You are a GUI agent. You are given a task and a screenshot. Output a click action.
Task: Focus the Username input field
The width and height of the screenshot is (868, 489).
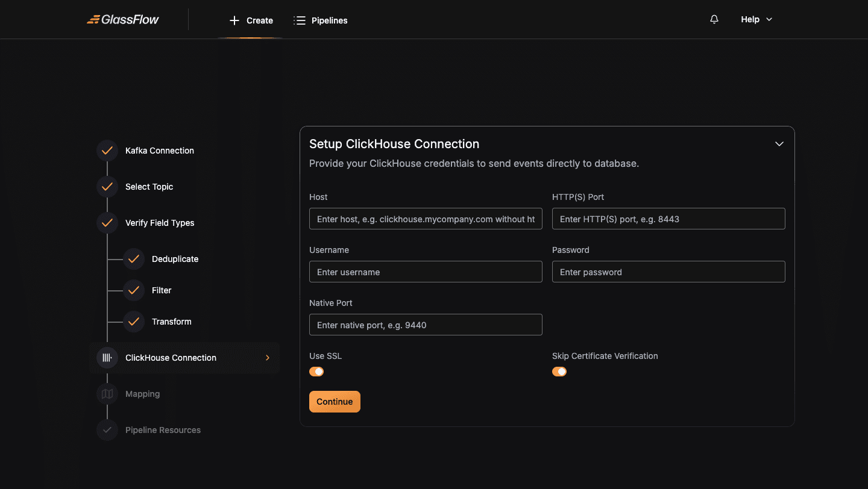[x=426, y=272]
